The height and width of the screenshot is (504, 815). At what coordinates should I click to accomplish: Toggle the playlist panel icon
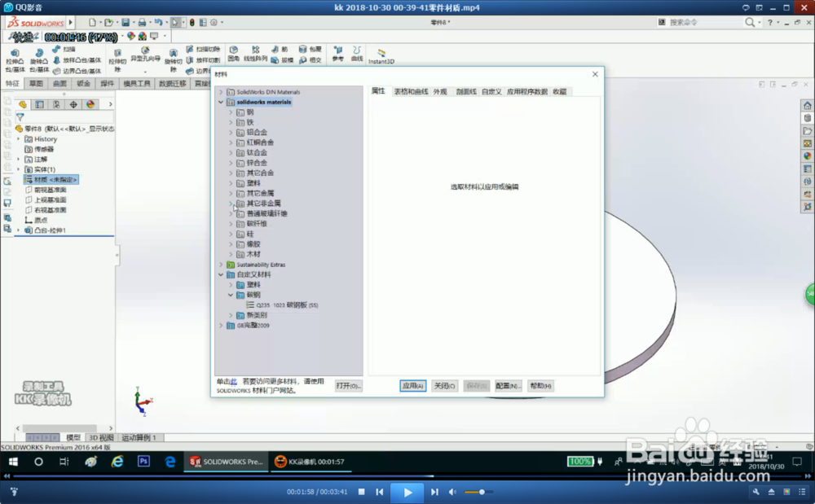point(803,492)
